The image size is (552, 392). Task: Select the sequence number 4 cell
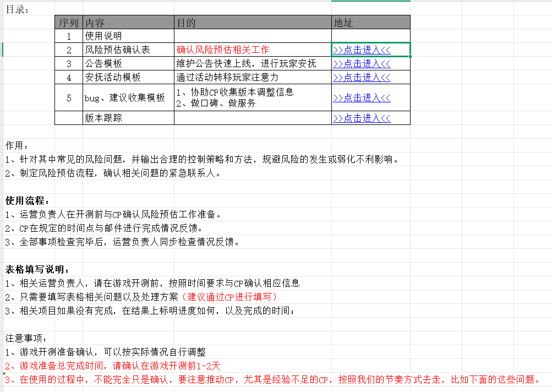point(69,77)
